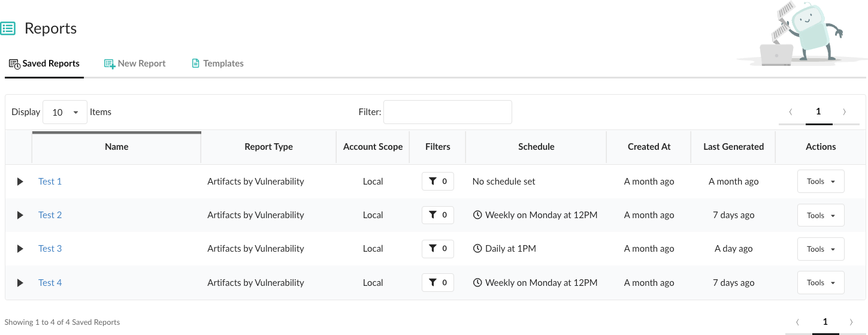
Task: Switch to the Templates tab
Action: (x=217, y=64)
